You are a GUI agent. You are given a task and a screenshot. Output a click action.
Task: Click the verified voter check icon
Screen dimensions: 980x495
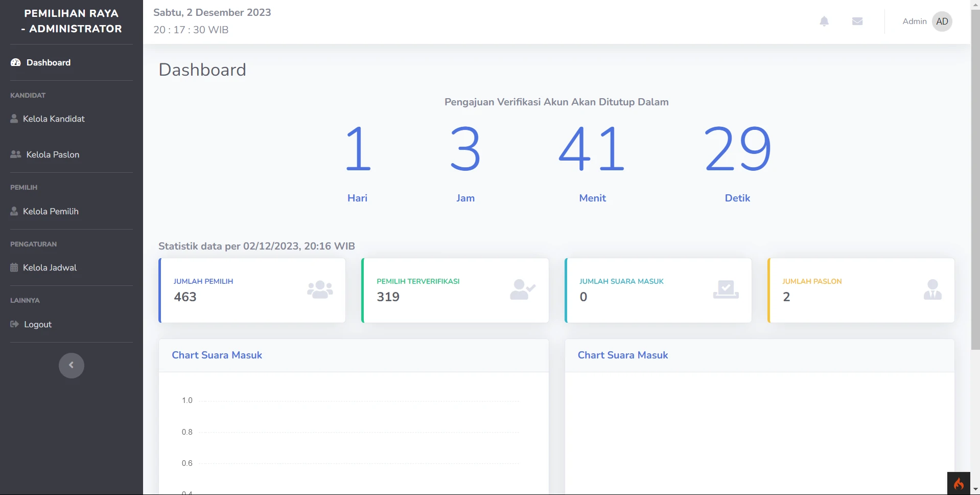click(522, 290)
